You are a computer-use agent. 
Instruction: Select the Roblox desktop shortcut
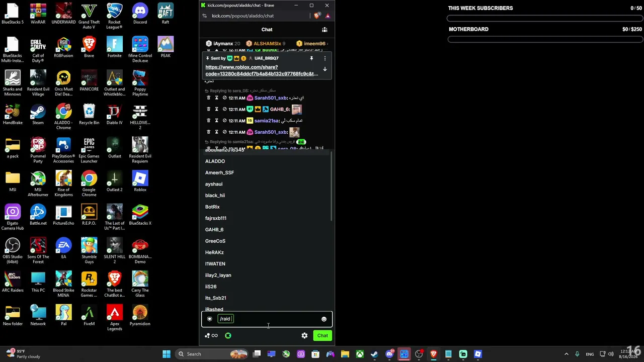(x=140, y=182)
